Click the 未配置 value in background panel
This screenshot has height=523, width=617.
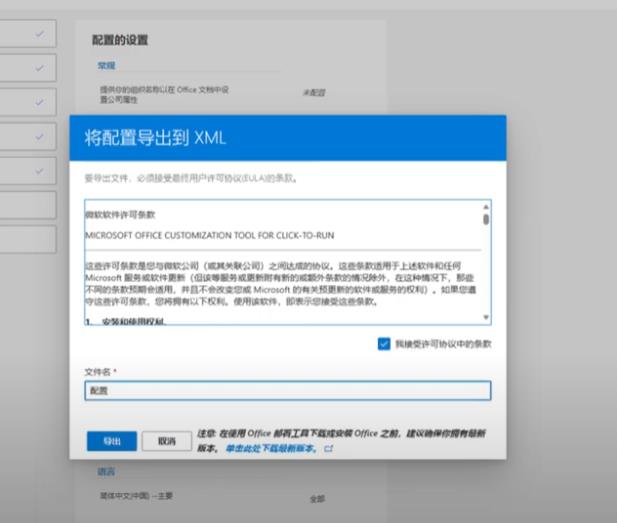pos(314,92)
